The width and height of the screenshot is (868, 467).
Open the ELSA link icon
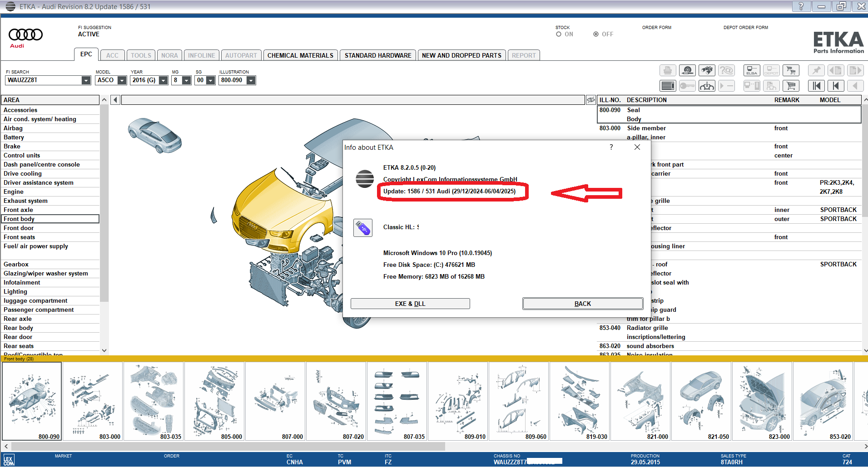752,70
